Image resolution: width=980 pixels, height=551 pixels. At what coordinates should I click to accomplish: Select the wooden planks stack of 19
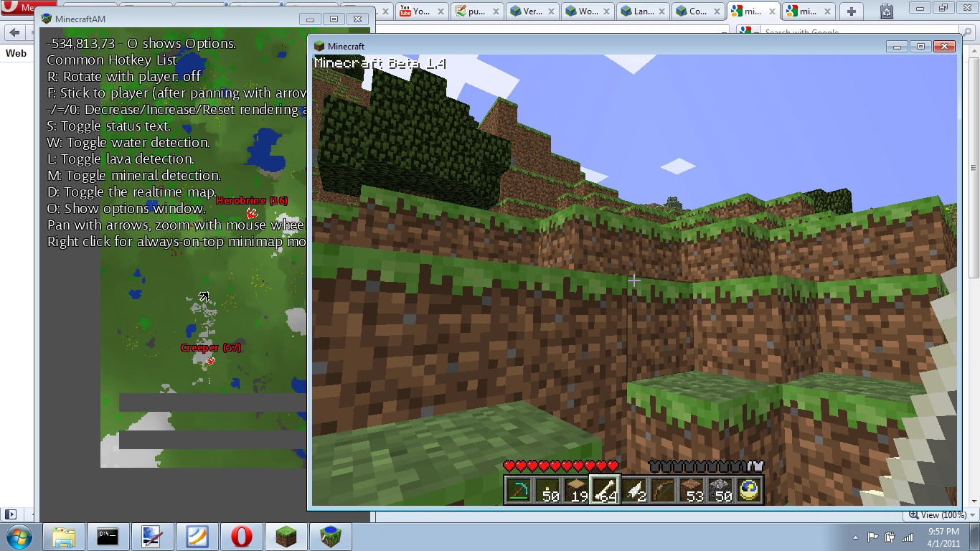(575, 490)
